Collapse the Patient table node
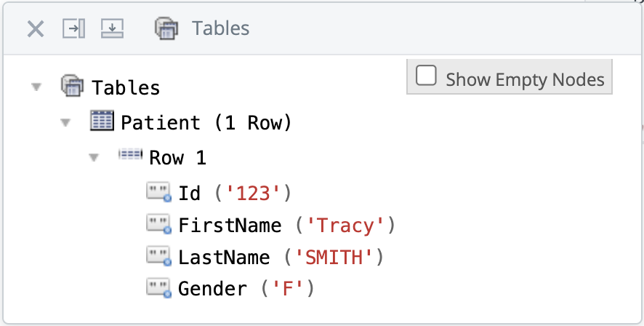 click(x=66, y=123)
